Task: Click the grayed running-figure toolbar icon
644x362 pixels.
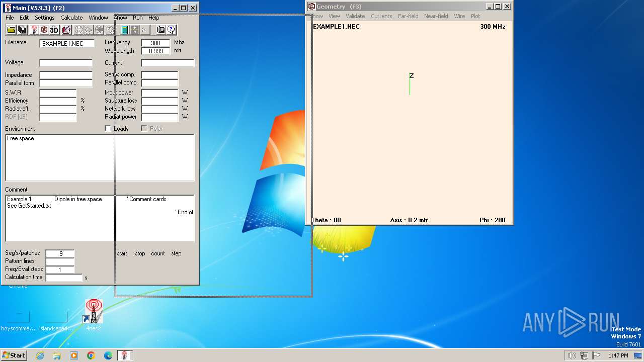Action: coord(144,30)
